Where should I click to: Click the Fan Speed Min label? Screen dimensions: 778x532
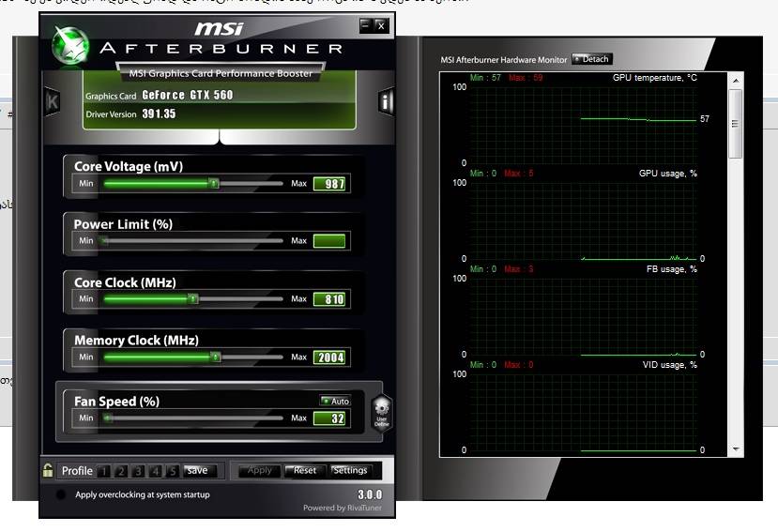tap(85, 418)
